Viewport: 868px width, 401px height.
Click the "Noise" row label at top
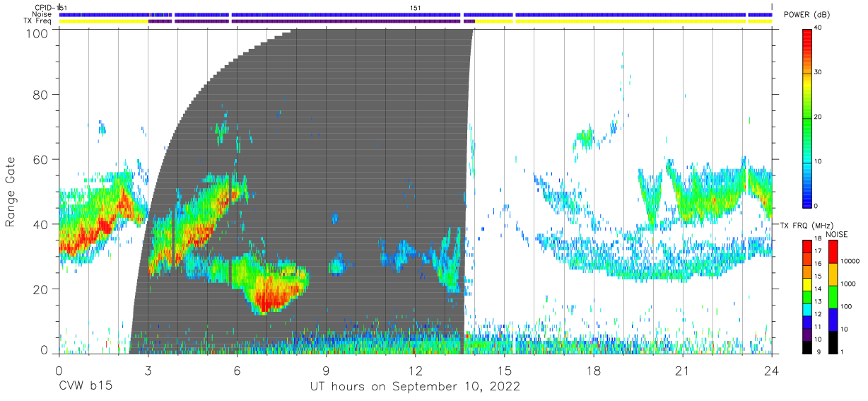point(42,14)
